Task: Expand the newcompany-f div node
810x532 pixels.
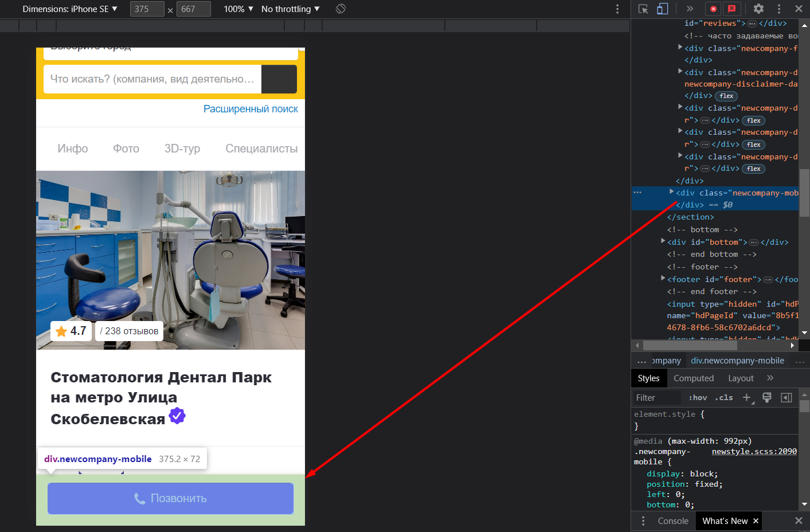Action: pyautogui.click(x=680, y=47)
